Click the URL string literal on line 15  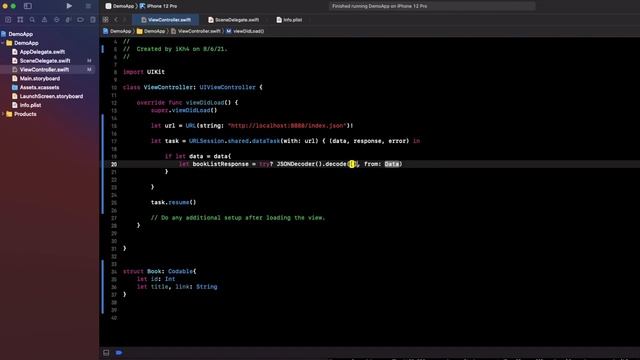(x=287, y=126)
